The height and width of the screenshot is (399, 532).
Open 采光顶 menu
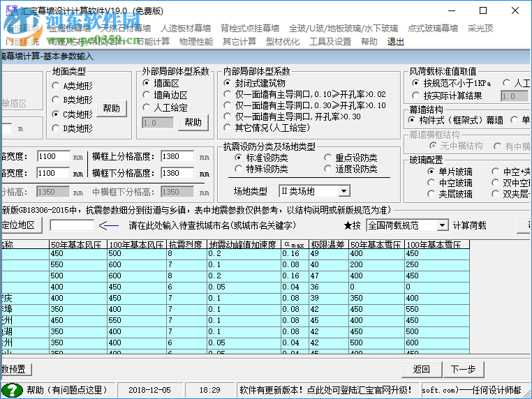pyautogui.click(x=480, y=28)
